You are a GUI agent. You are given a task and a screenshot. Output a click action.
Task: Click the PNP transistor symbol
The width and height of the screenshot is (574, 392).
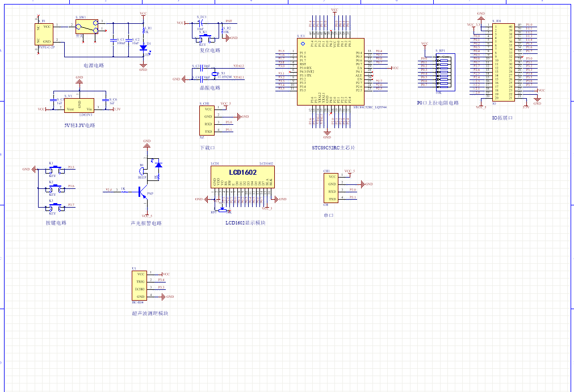(142, 193)
